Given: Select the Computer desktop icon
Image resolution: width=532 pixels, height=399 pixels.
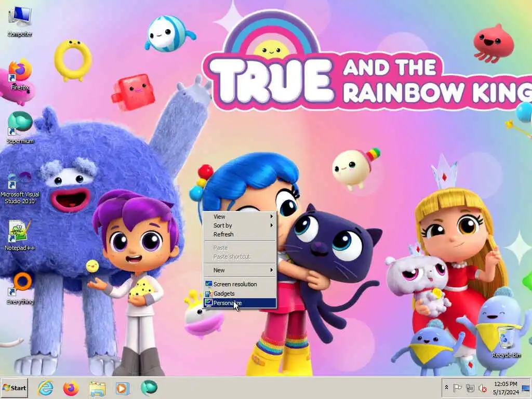Looking at the screenshot, I should [20, 21].
